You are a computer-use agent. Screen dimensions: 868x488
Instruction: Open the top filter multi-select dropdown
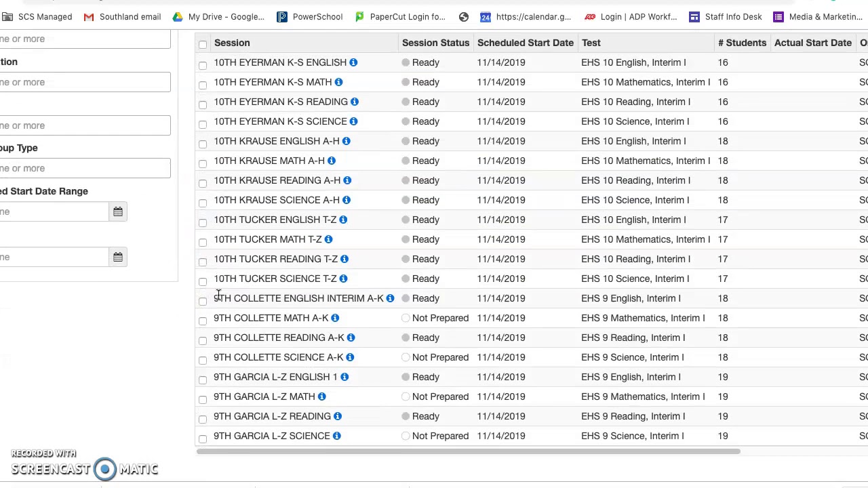point(85,39)
